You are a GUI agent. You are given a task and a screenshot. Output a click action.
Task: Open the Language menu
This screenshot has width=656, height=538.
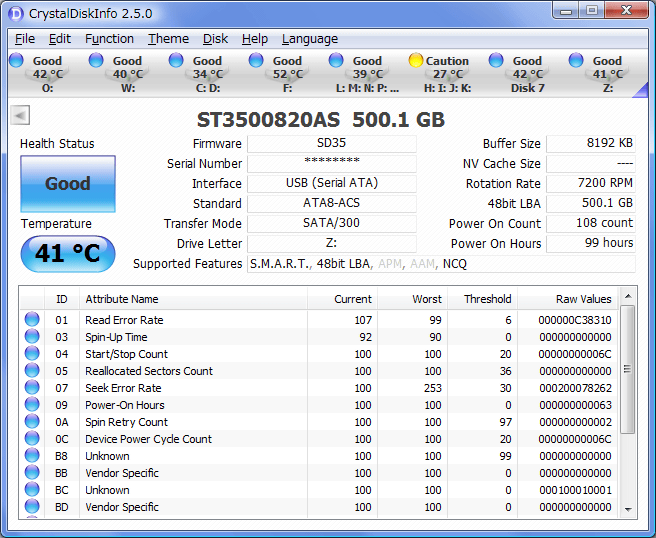click(x=309, y=39)
